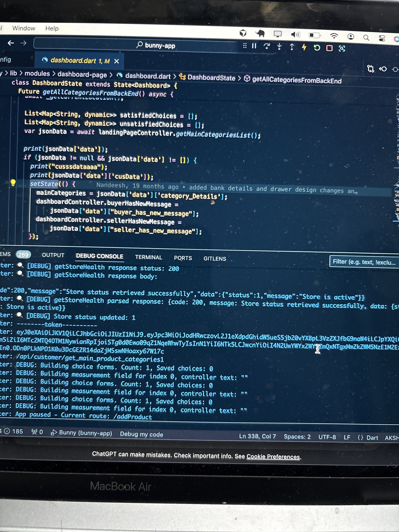Click dashboard-page in the breadcrumb

point(82,75)
